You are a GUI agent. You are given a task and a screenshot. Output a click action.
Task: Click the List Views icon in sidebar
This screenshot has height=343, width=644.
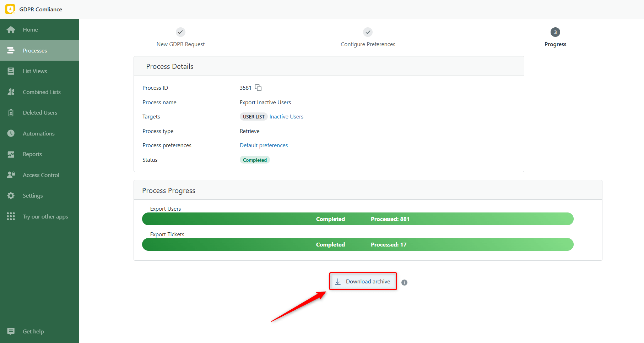tap(11, 71)
